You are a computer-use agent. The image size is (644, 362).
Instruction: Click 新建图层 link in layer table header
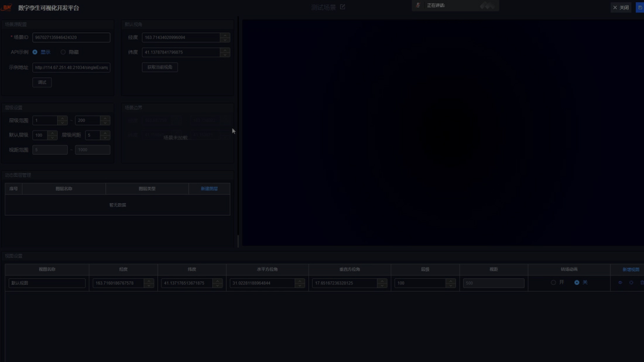[x=209, y=189]
